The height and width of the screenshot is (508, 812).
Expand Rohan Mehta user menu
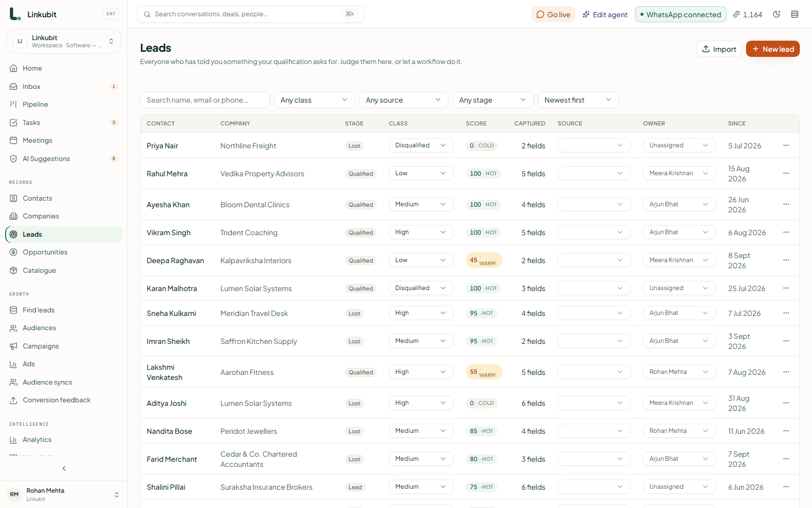coord(63,494)
